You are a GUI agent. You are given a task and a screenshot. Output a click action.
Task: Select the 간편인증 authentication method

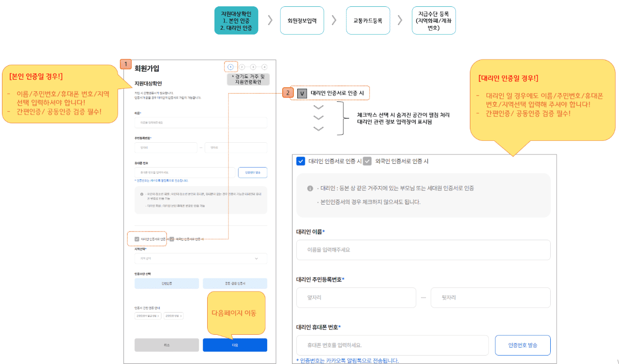167,284
